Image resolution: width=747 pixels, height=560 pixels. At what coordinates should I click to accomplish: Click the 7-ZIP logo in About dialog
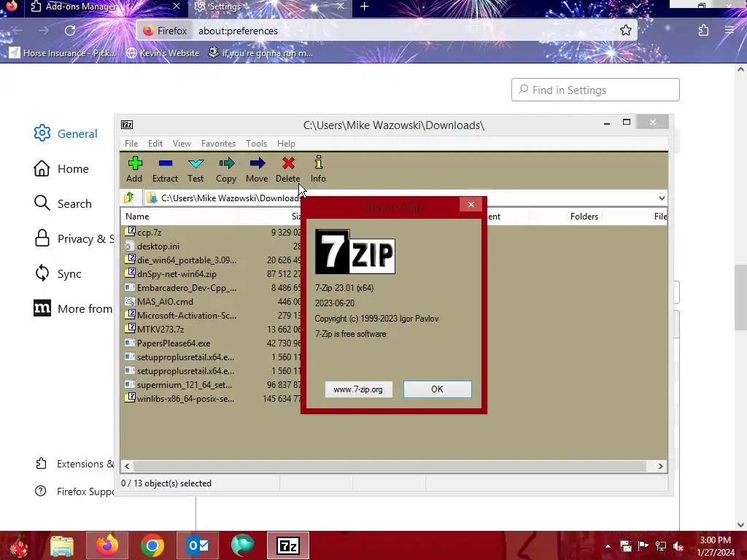[355, 252]
